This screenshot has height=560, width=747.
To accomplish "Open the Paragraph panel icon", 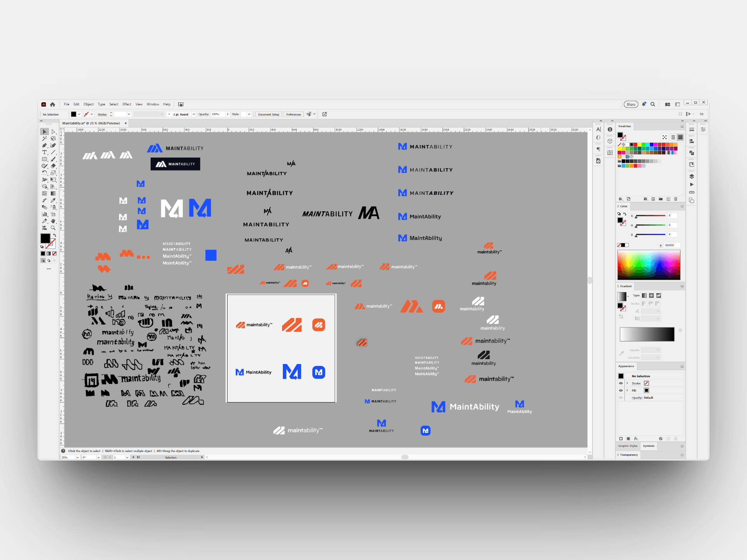I will pos(598,149).
